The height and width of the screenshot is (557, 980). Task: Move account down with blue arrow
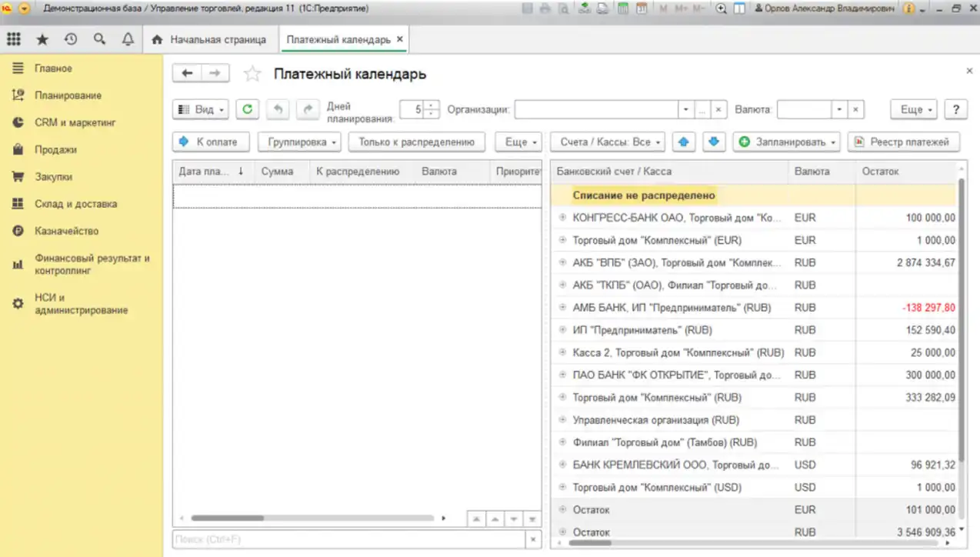click(715, 142)
